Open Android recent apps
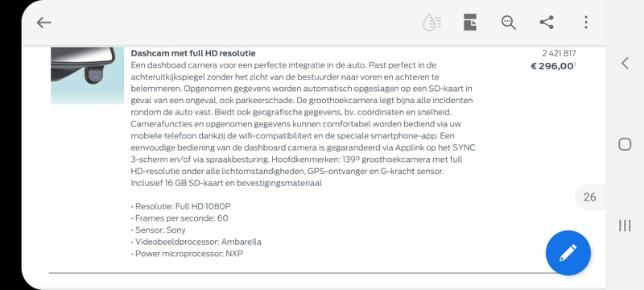This screenshot has height=290, width=644. point(625,225)
